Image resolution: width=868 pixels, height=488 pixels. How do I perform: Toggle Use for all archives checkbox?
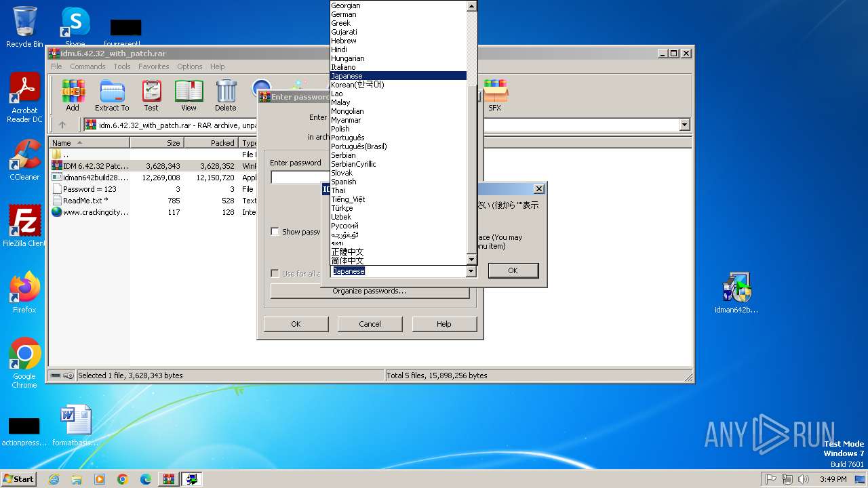click(x=275, y=274)
